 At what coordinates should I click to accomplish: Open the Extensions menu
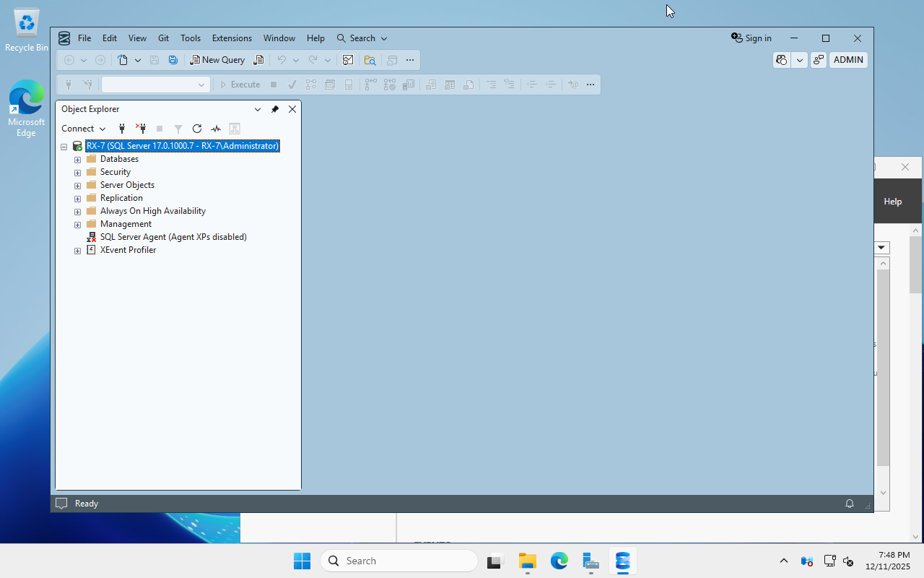click(231, 38)
